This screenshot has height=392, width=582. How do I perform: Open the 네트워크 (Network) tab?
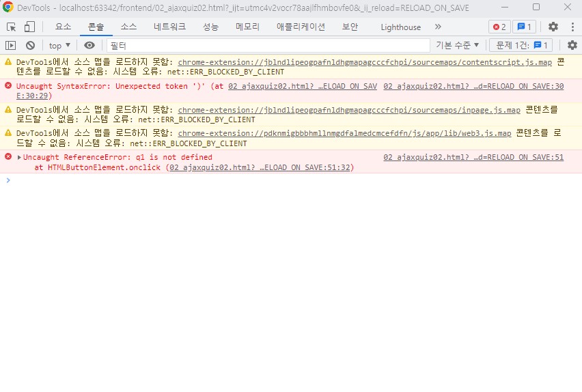pyautogui.click(x=169, y=27)
